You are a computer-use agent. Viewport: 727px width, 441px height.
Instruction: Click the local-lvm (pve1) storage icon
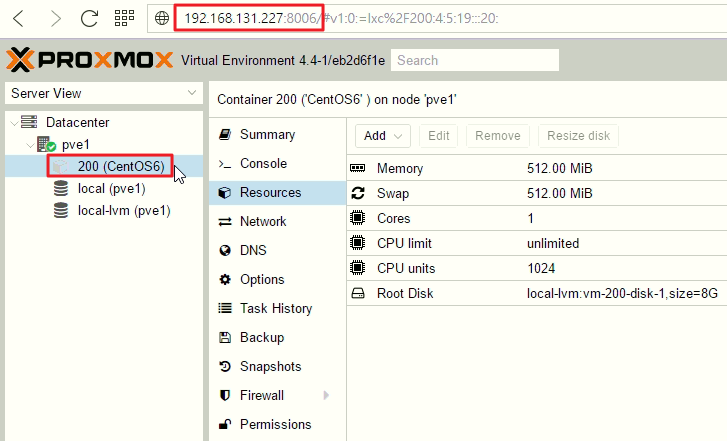click(61, 211)
